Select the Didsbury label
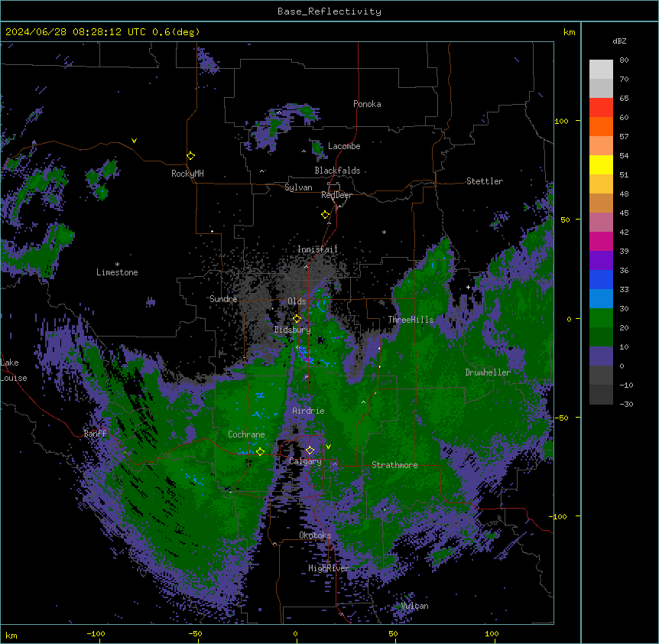This screenshot has width=659, height=644. [293, 330]
